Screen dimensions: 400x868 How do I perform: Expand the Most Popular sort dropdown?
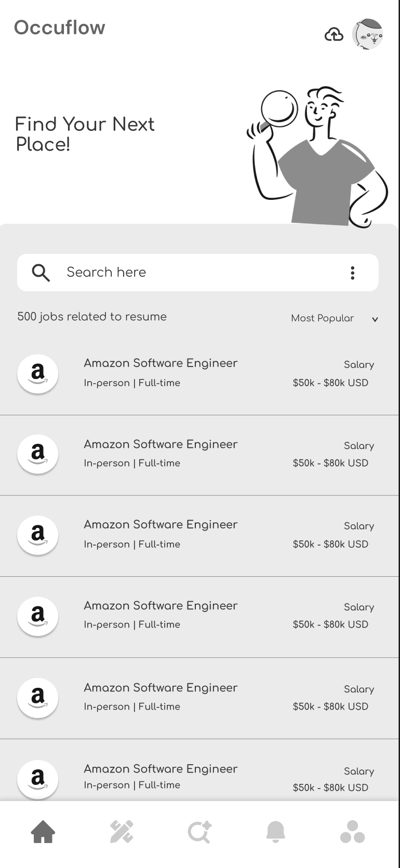[x=335, y=318]
